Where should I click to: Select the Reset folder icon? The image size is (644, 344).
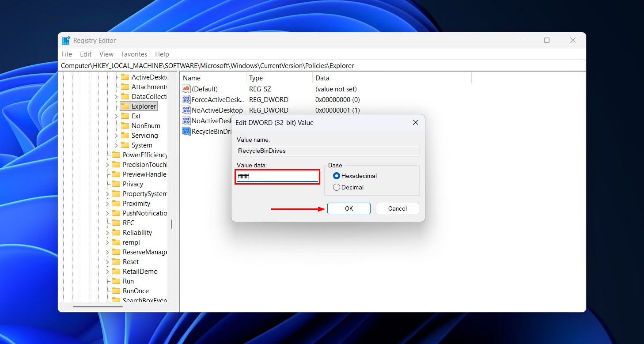pyautogui.click(x=116, y=262)
